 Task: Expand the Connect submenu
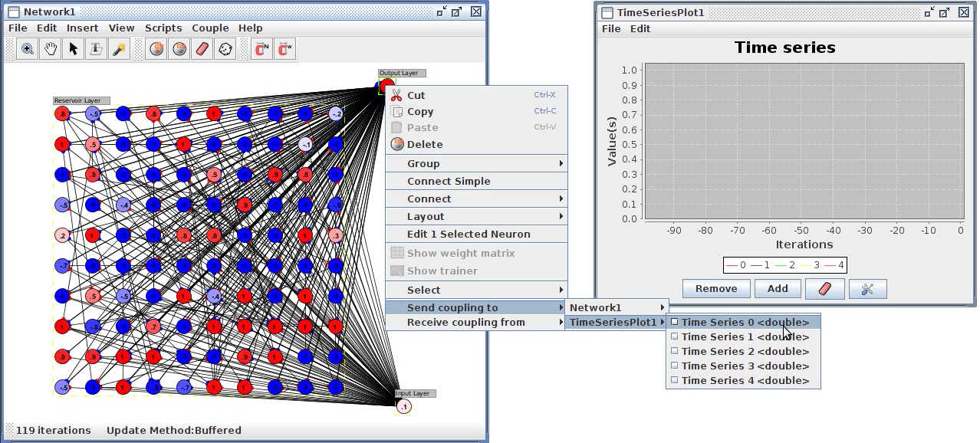[475, 199]
